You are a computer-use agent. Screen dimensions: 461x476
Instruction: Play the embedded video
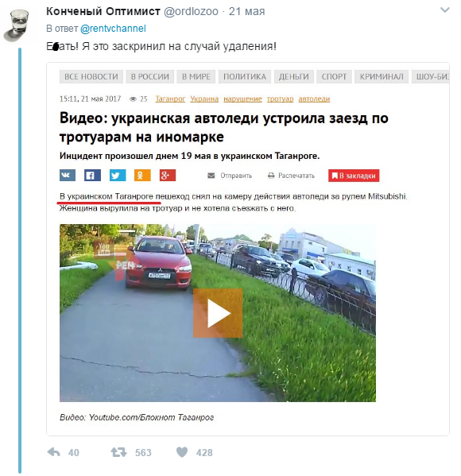coord(218,313)
